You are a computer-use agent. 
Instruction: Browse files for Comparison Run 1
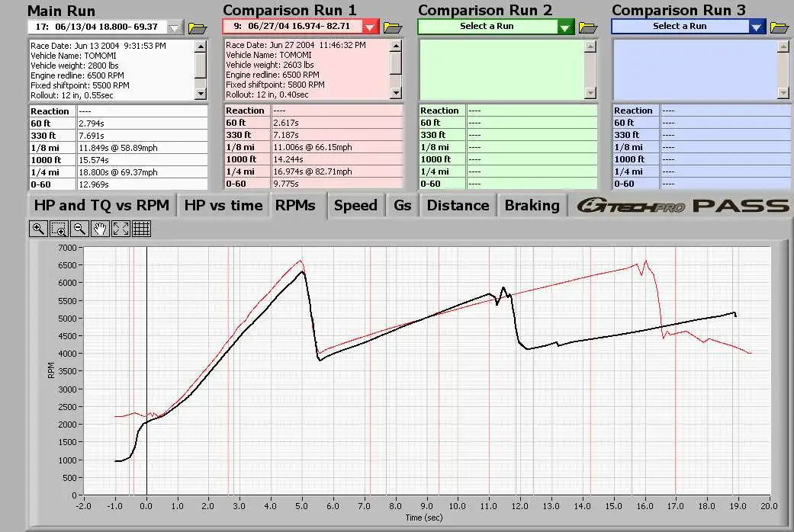pos(393,27)
